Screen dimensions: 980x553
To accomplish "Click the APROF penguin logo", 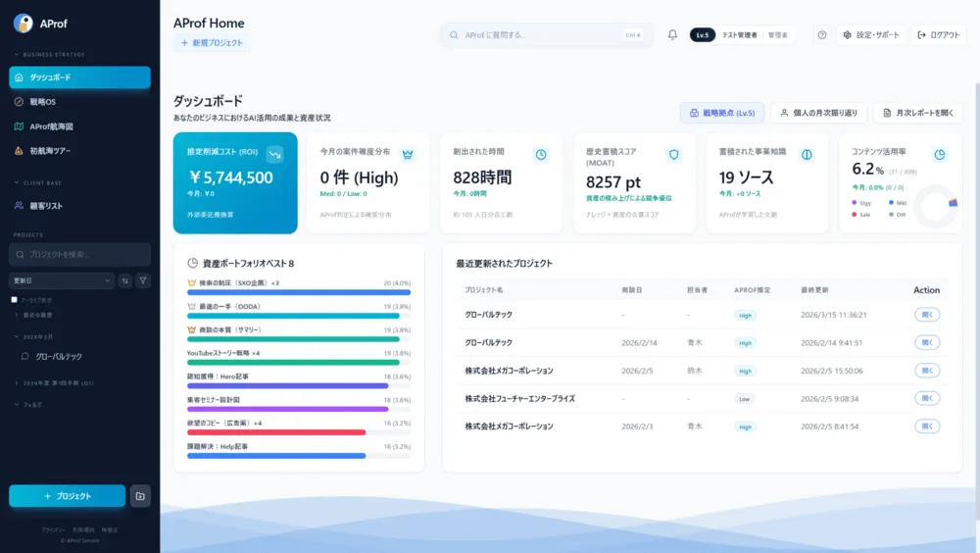I will tap(24, 24).
